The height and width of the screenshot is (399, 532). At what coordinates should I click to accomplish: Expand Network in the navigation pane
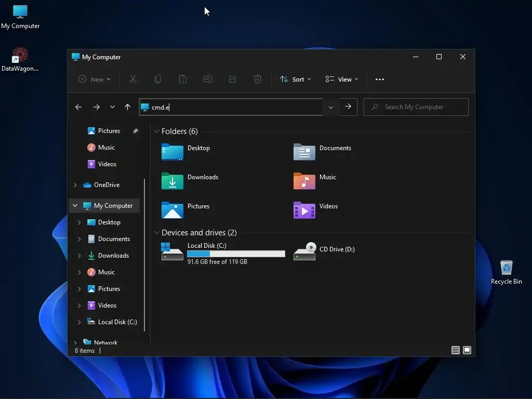[75, 343]
